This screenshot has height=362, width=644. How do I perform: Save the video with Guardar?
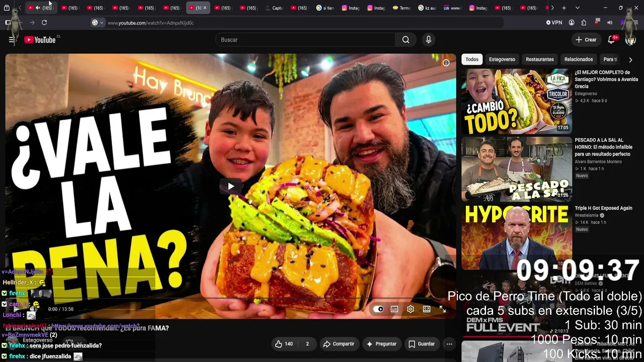[x=422, y=344]
